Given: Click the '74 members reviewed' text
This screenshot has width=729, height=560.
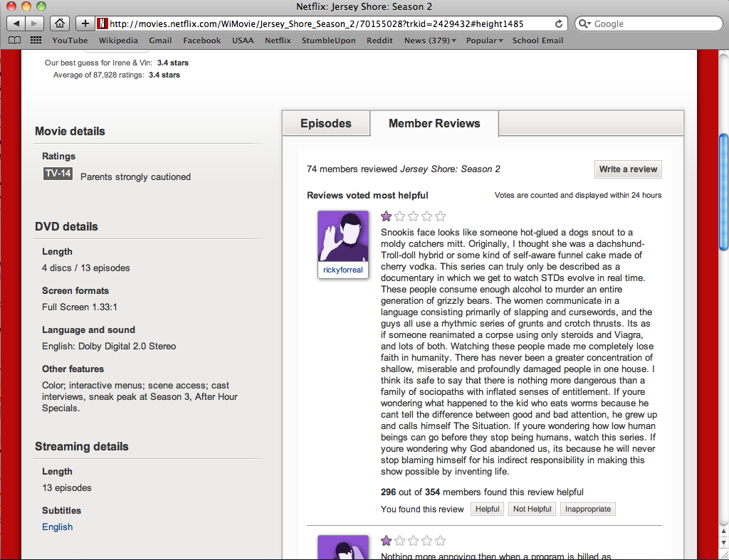Looking at the screenshot, I should click(x=352, y=169).
